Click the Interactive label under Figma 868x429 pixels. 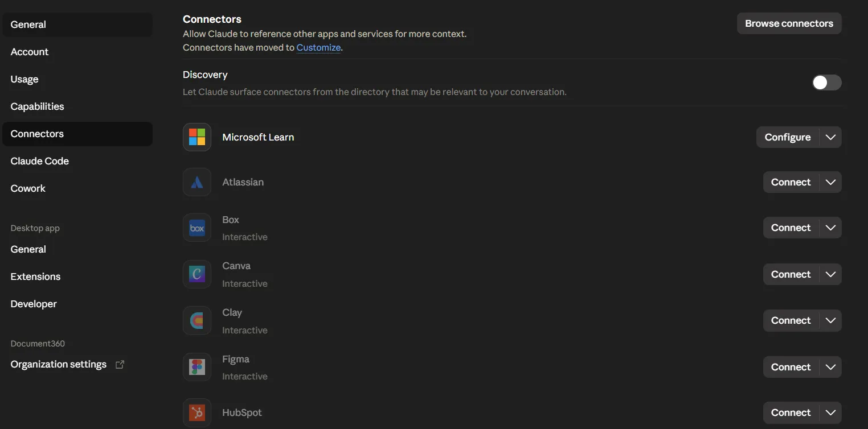point(245,376)
